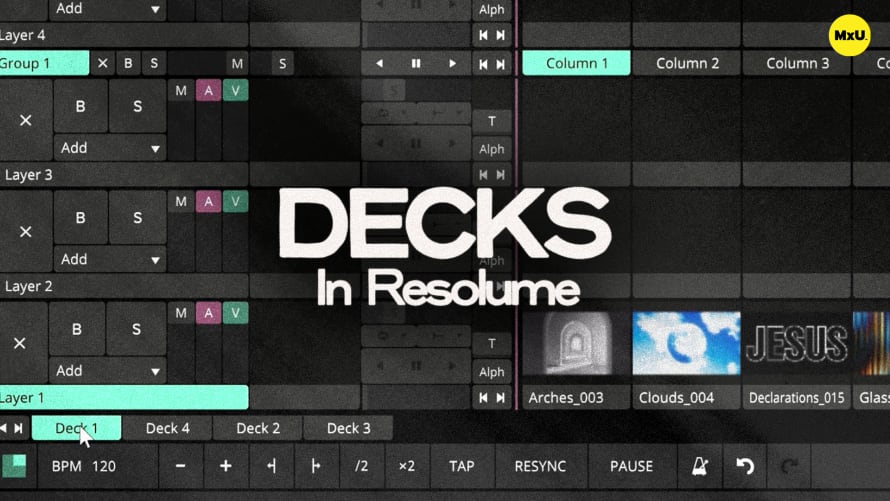
Task: Switch to Deck 4 tab
Action: [167, 428]
